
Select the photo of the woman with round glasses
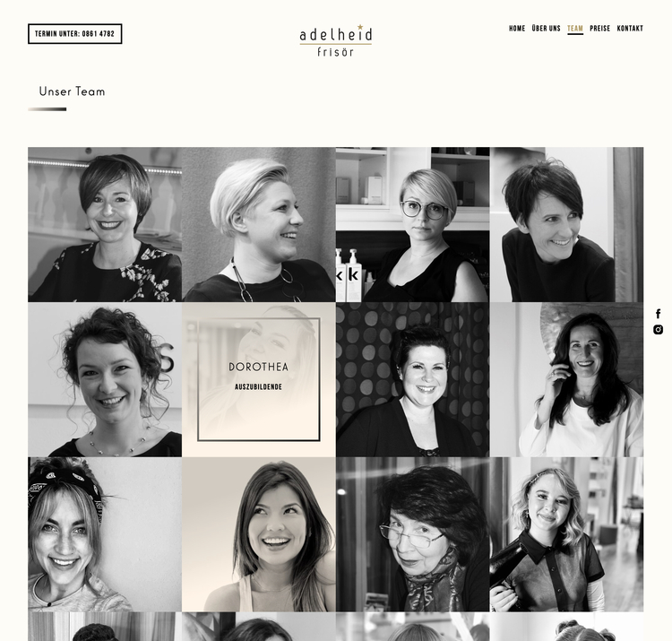click(x=413, y=225)
